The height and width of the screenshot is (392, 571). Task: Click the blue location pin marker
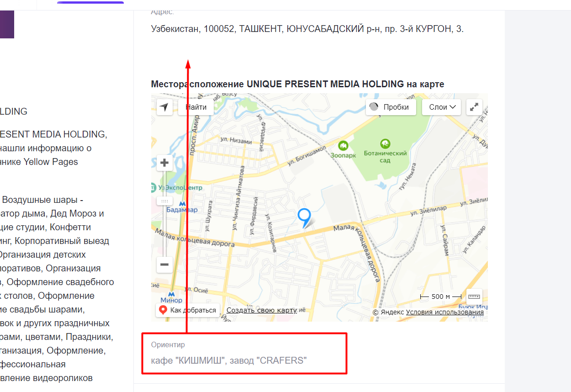(304, 217)
